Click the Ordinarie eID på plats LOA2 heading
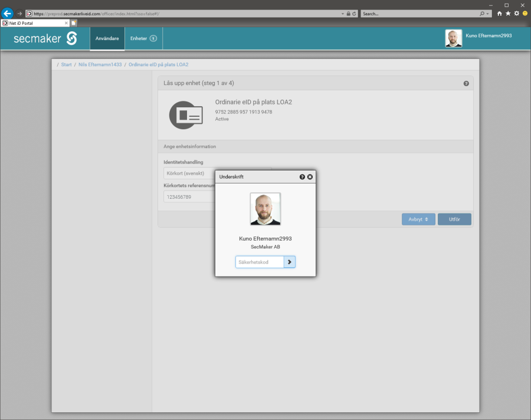 [253, 102]
